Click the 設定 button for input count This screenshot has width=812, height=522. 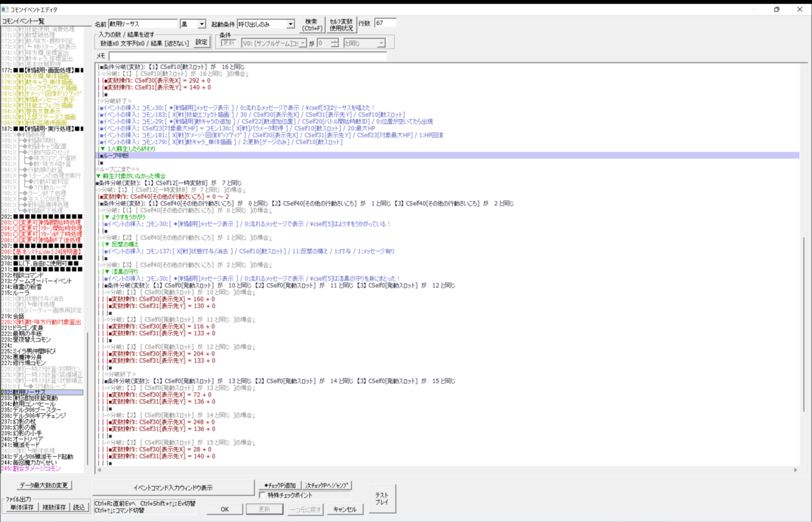(x=202, y=42)
